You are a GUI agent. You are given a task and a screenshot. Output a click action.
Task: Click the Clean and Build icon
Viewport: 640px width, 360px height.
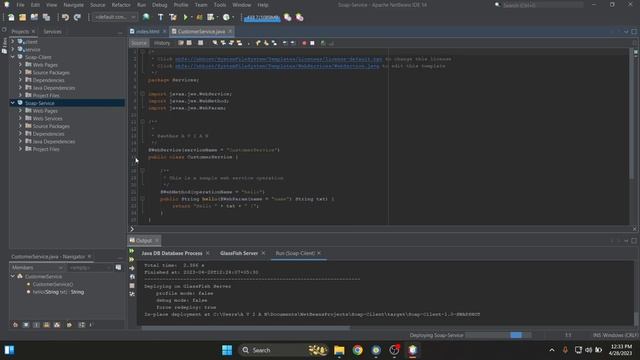click(x=173, y=17)
